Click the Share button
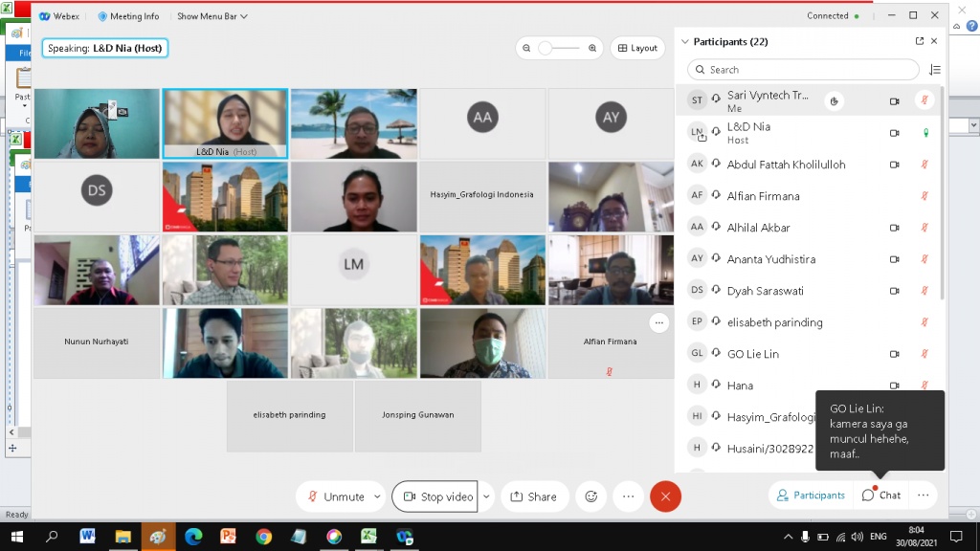Viewport: 980px width, 551px height. 535,496
